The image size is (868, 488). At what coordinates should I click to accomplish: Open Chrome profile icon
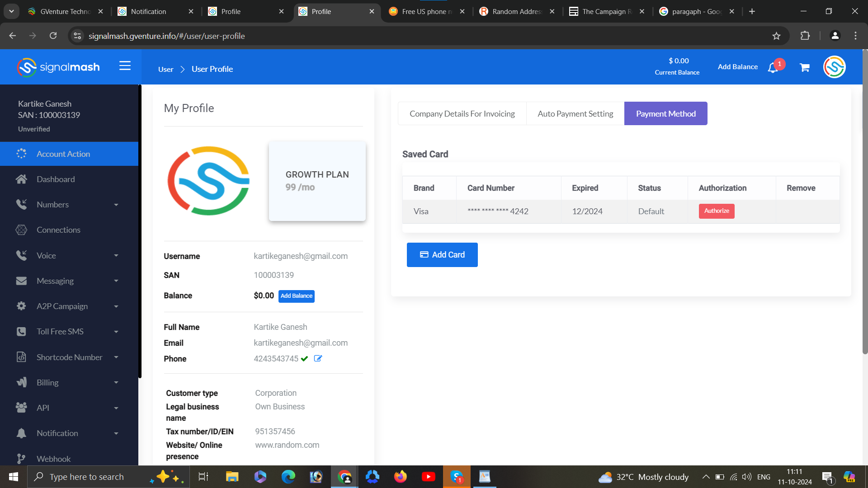point(835,36)
